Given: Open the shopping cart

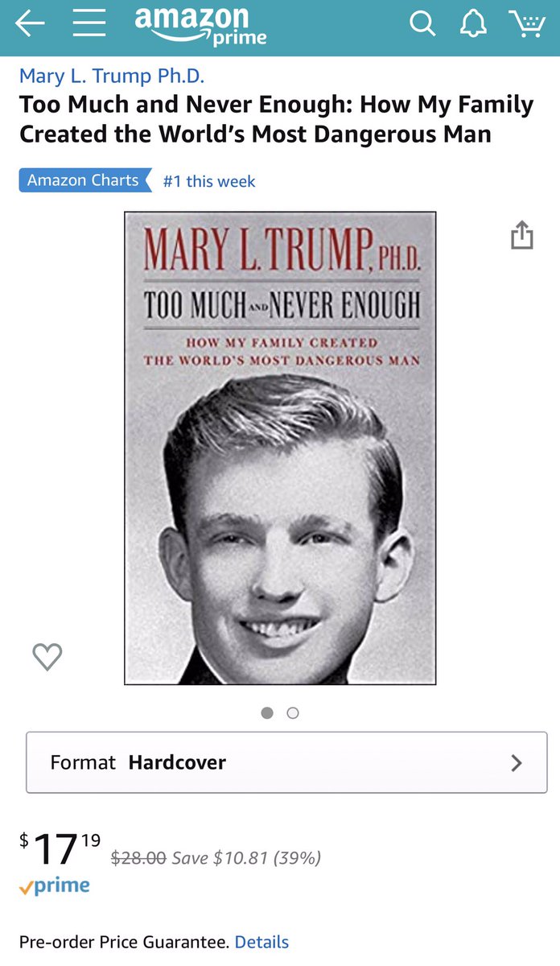Looking at the screenshot, I should [527, 24].
